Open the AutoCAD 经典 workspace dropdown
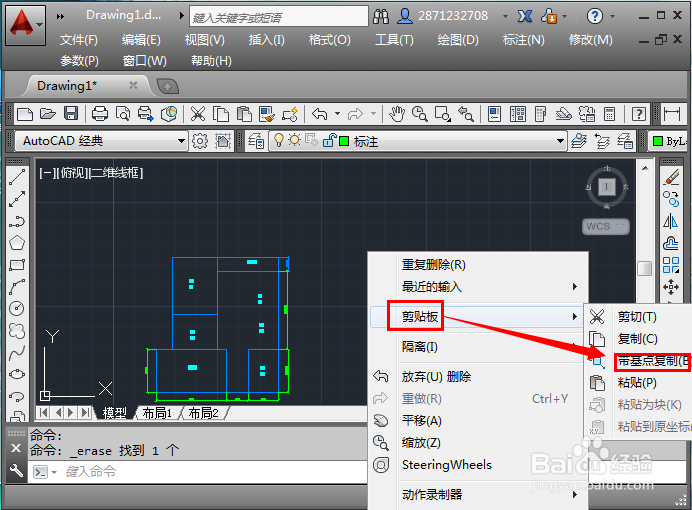 tap(181, 141)
